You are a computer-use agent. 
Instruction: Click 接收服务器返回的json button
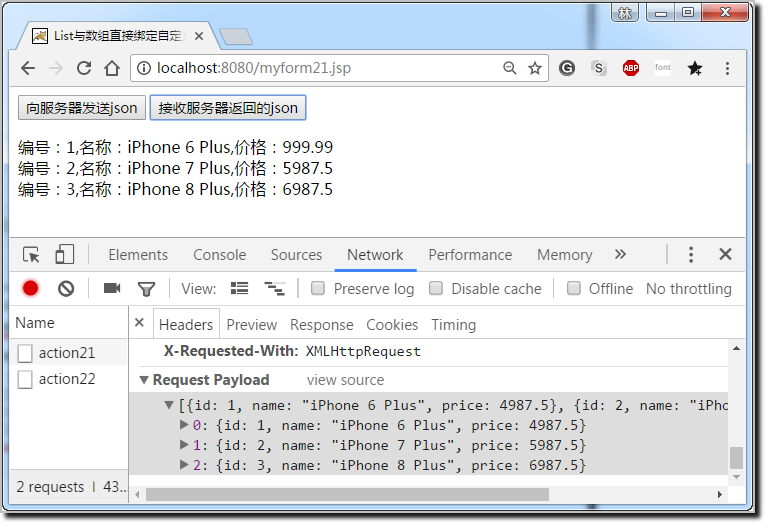228,108
